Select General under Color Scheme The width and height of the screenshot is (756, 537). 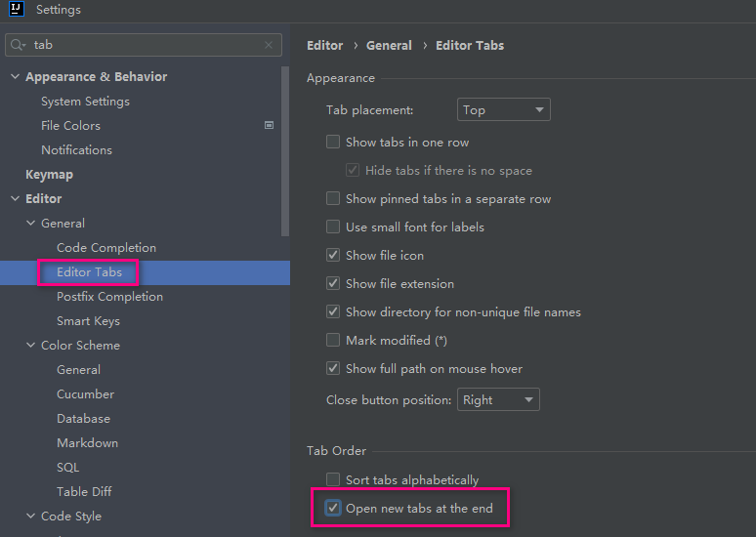click(78, 370)
